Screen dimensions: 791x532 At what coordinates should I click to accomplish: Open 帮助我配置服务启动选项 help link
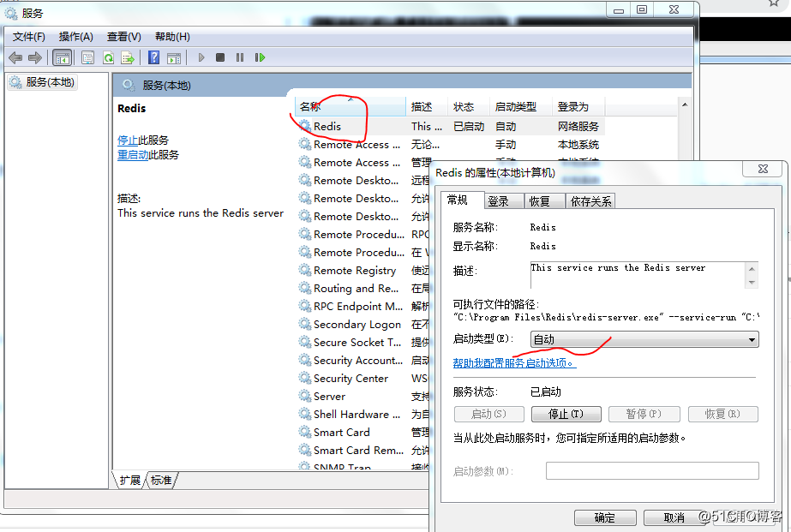point(514,363)
